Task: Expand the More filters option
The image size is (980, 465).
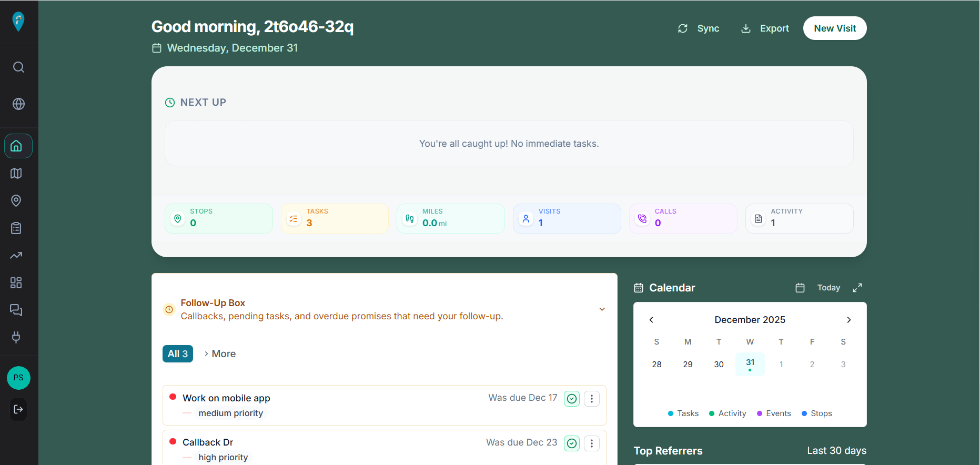Action: pyautogui.click(x=220, y=354)
